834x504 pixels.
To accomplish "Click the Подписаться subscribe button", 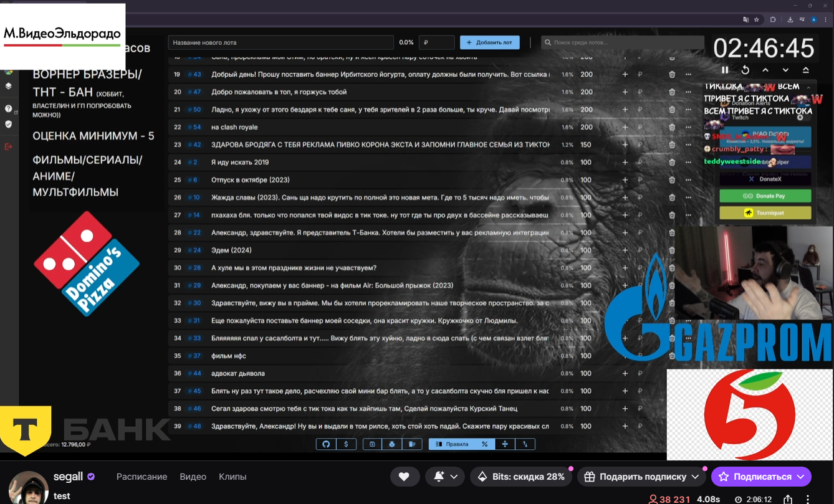I will (x=761, y=477).
